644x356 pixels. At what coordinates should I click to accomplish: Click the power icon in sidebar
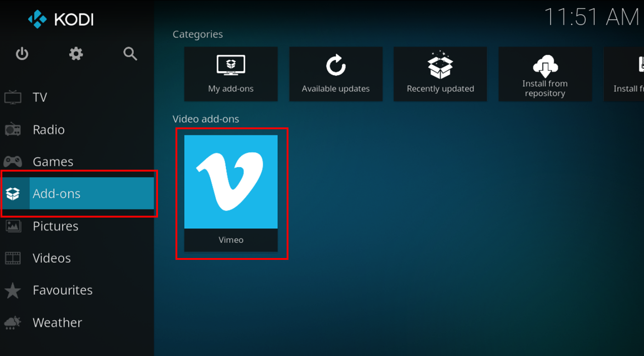click(22, 54)
